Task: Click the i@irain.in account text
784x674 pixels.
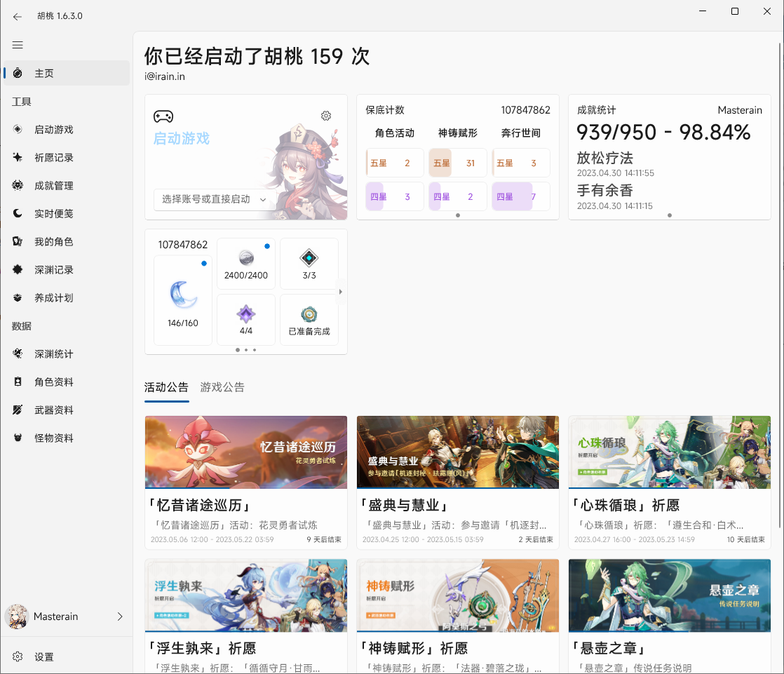Action: [165, 76]
